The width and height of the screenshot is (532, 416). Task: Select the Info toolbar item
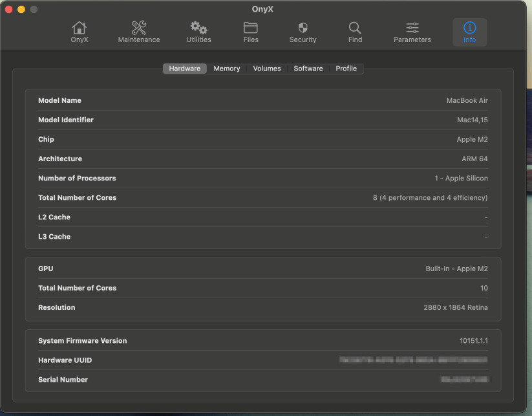(x=469, y=32)
